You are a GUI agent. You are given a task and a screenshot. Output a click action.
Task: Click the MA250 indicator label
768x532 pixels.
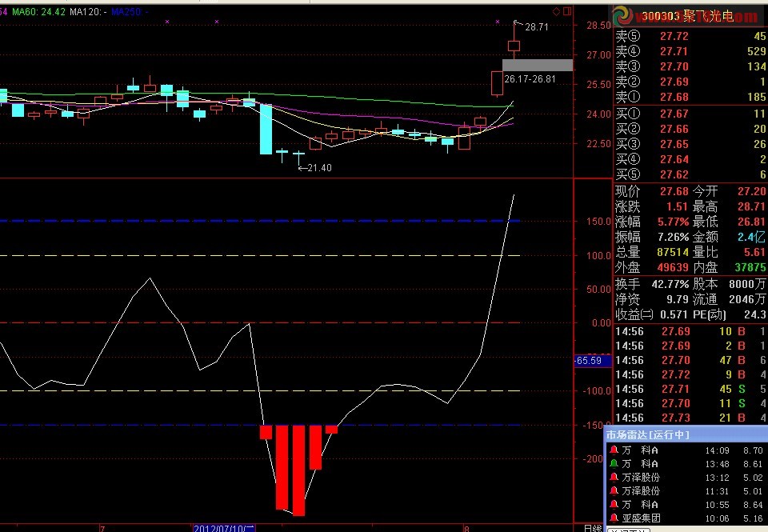[130, 12]
